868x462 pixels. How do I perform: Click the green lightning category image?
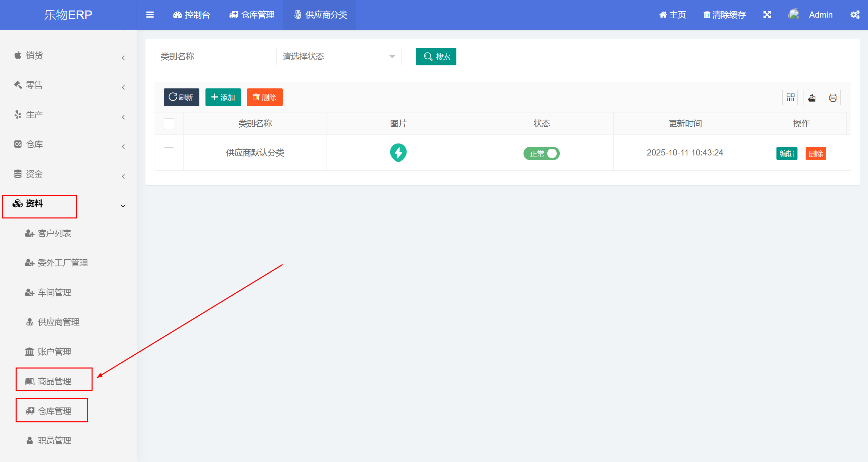point(398,153)
